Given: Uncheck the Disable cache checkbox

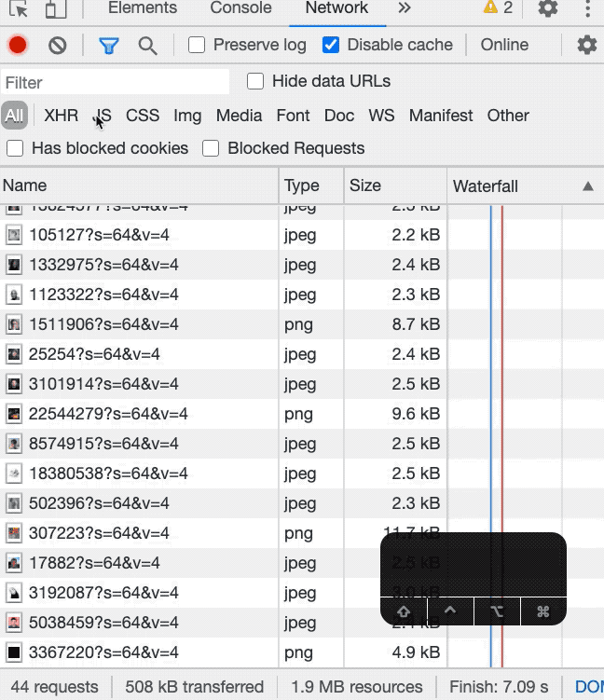Looking at the screenshot, I should tap(330, 45).
